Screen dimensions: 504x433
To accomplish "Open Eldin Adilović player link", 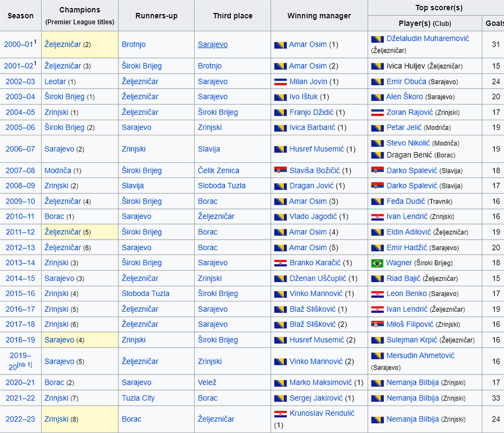I will click(x=408, y=232).
